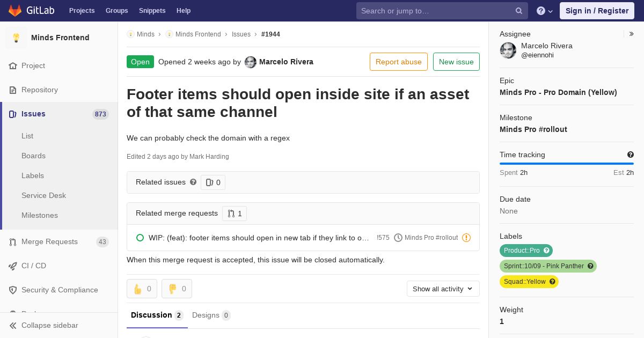Click the Minds breadcrumb lightbulb icon

pos(130,34)
